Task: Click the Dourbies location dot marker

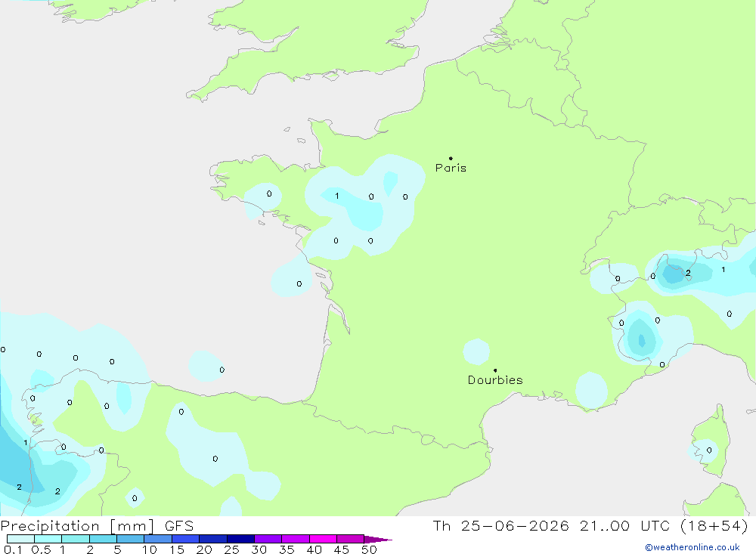Action: (495, 370)
